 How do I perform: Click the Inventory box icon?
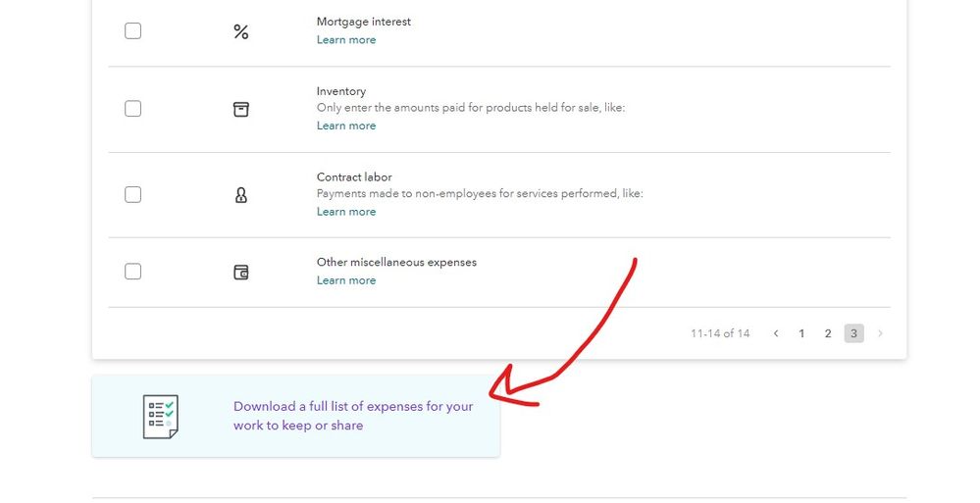[240, 110]
